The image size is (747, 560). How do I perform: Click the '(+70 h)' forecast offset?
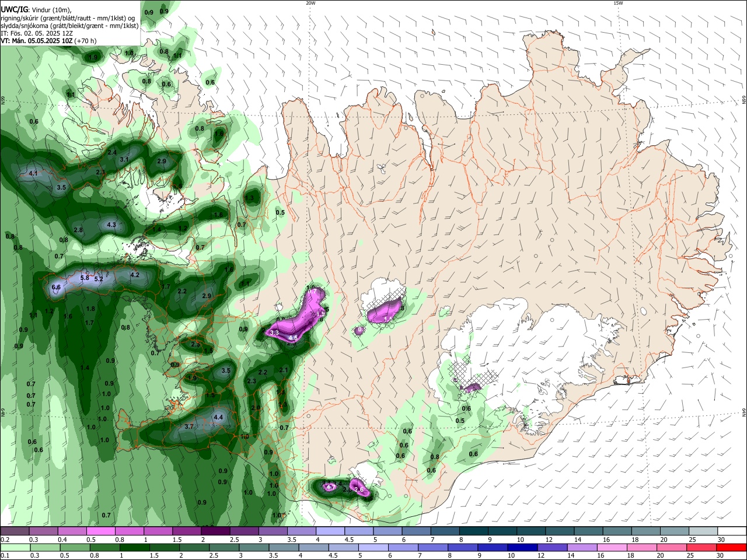point(86,41)
